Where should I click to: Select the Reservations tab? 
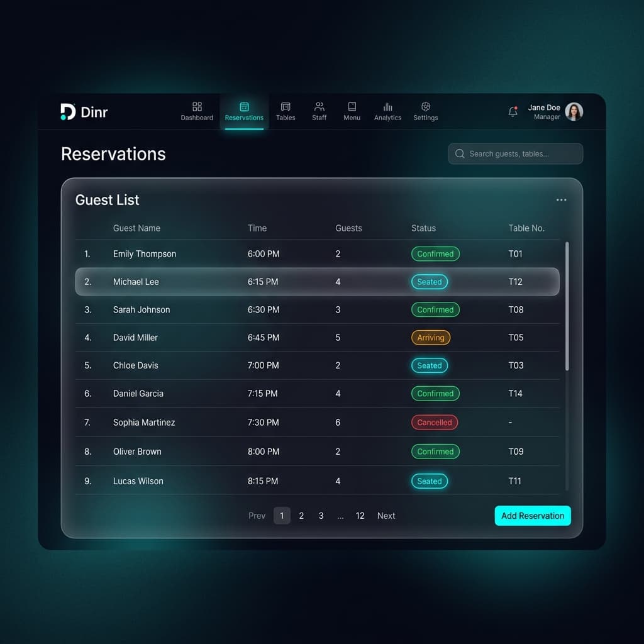244,111
